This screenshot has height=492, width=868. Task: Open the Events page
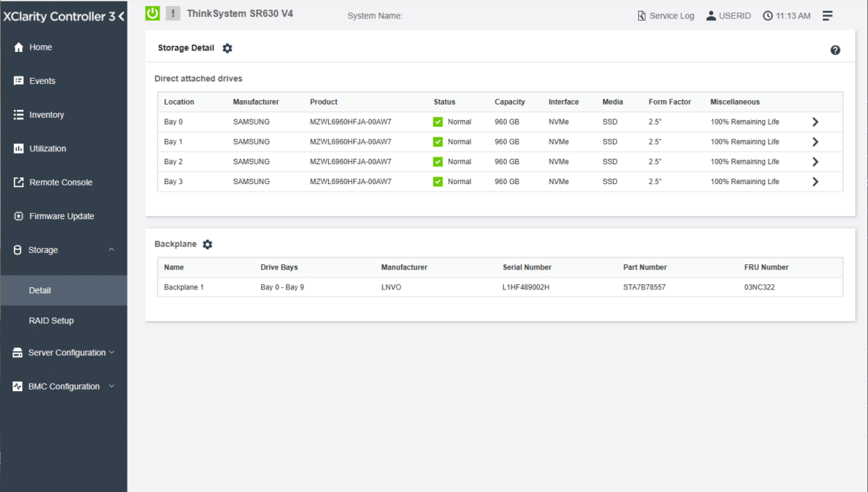tap(42, 81)
